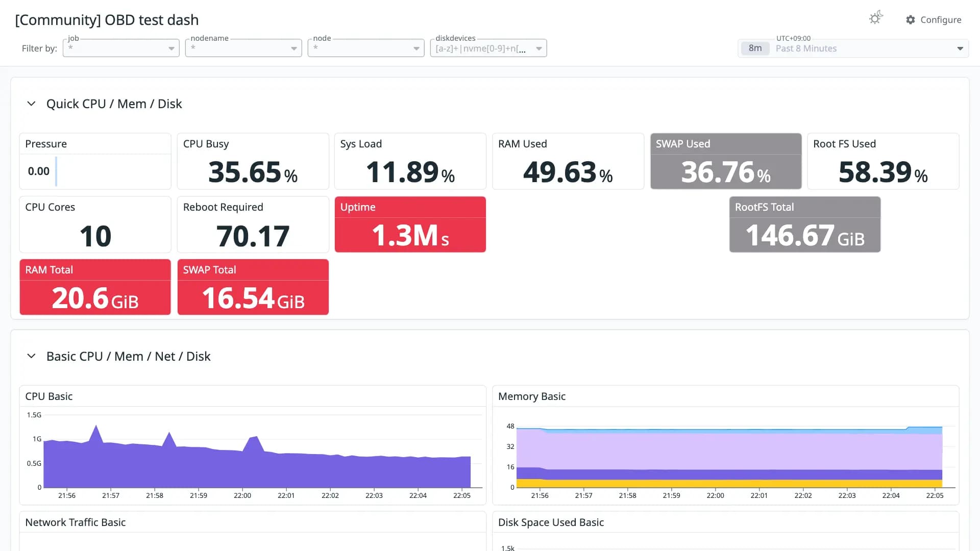Select the Pressure widget value 0.00
The width and height of the screenshot is (980, 551).
coord(39,171)
